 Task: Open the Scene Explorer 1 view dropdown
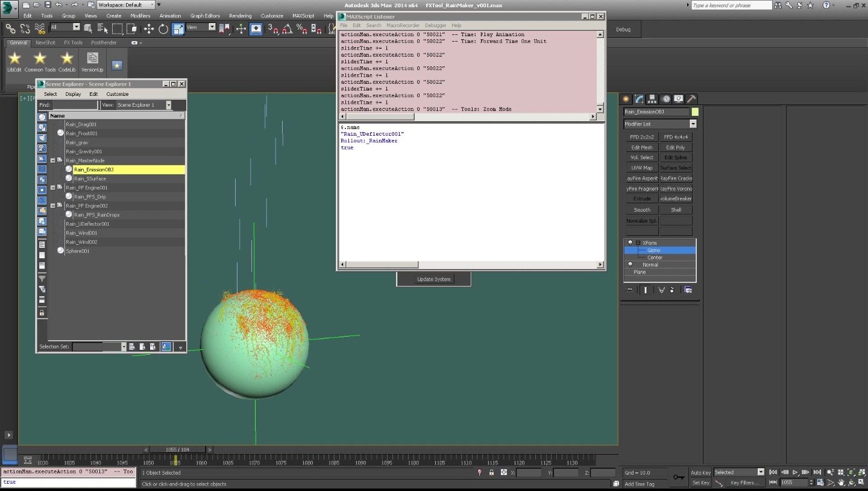143,105
